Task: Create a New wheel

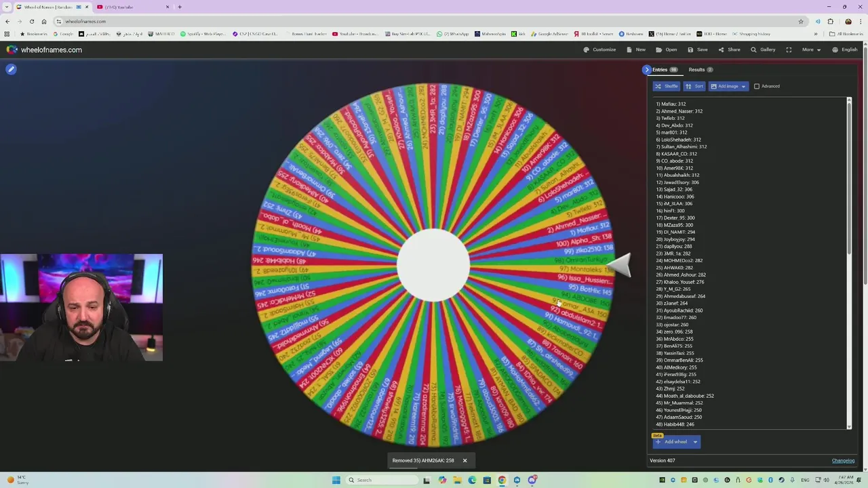Action: click(x=636, y=49)
